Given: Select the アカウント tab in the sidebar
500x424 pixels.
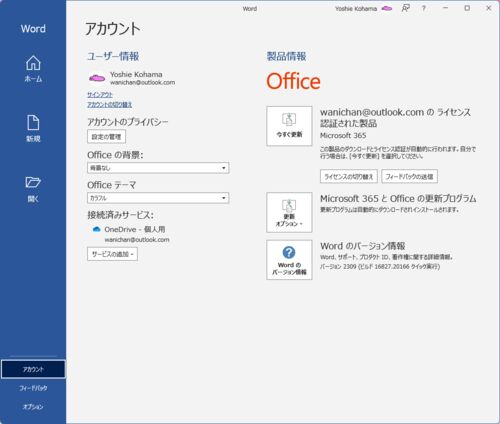Looking at the screenshot, I should [33, 369].
